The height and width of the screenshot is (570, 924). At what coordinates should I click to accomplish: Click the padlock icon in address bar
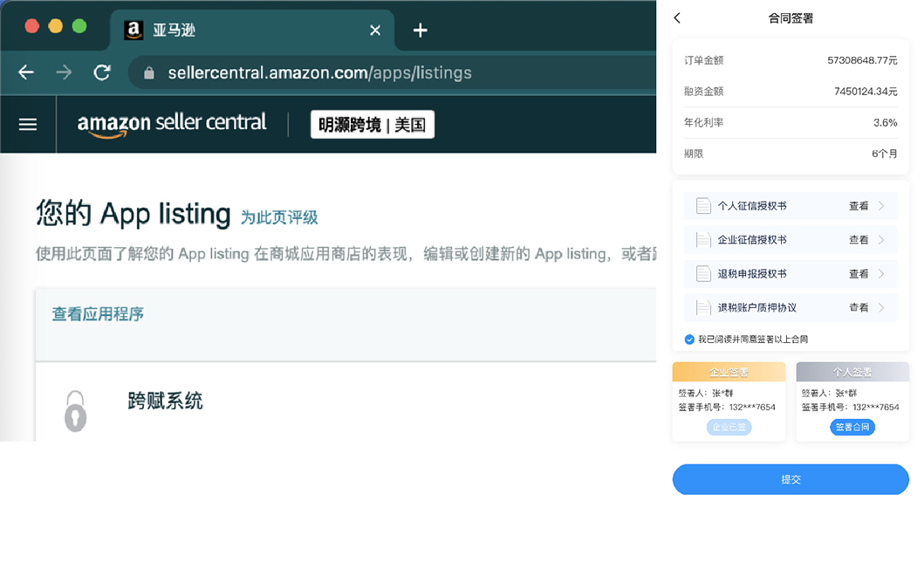(149, 73)
